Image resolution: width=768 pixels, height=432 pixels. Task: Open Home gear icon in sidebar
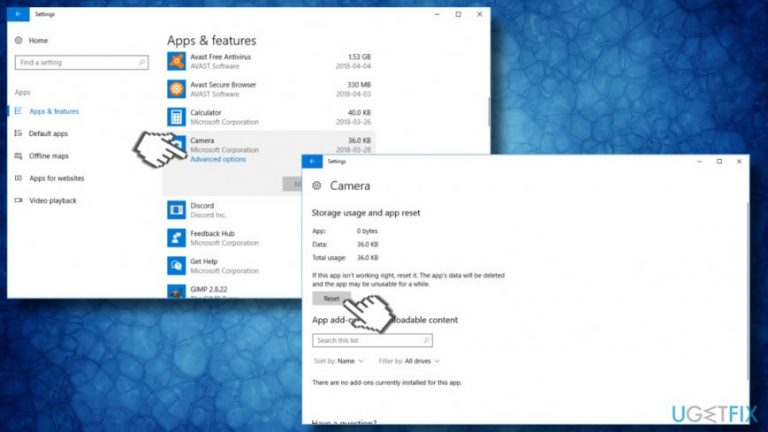pyautogui.click(x=19, y=40)
